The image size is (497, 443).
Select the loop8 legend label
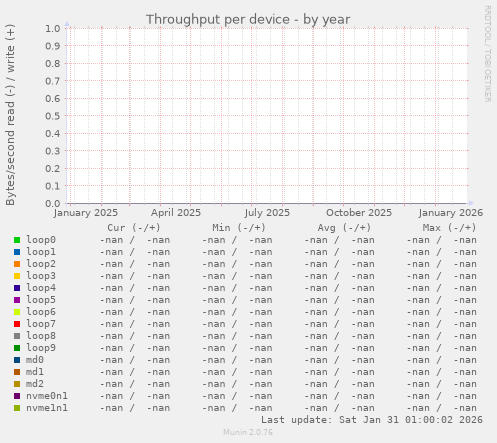41,336
